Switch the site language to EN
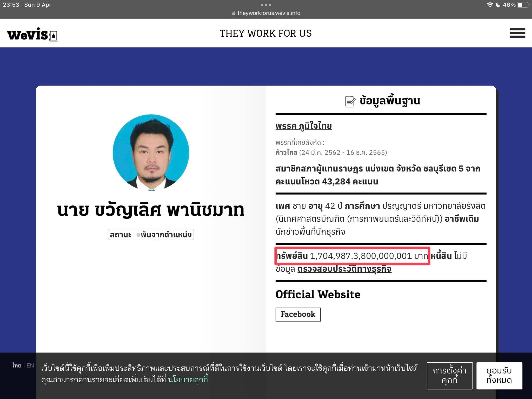Image resolution: width=532 pixels, height=399 pixels. pyautogui.click(x=30, y=365)
